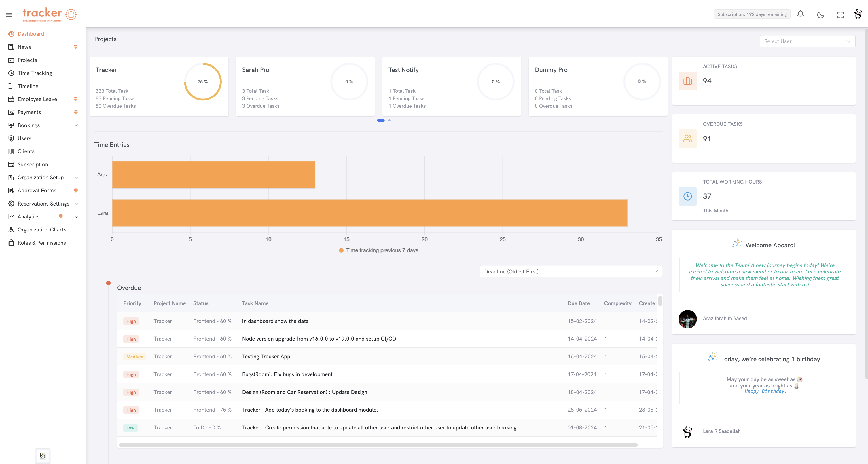Click the tracker logo
This screenshot has height=464, width=868.
tap(50, 14)
